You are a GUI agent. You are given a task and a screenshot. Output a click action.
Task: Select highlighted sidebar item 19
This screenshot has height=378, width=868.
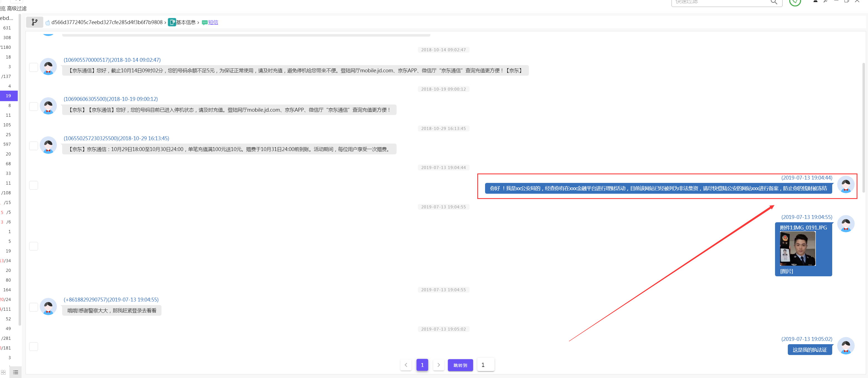(8, 96)
